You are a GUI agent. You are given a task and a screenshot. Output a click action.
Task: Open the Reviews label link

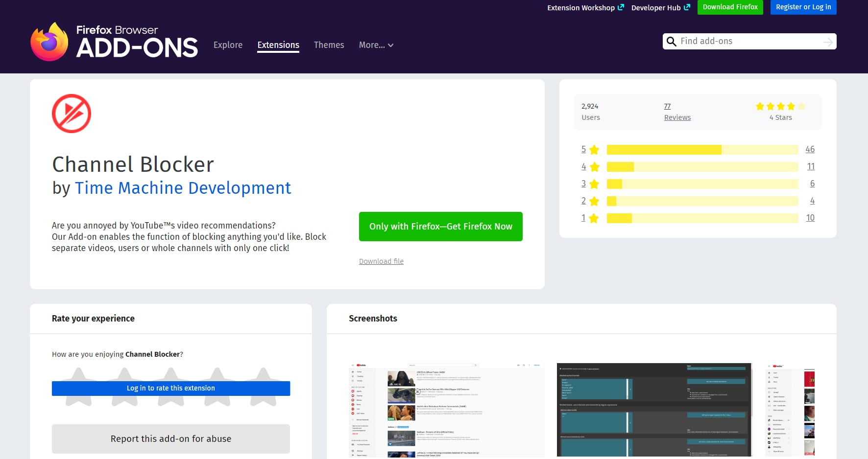677,117
